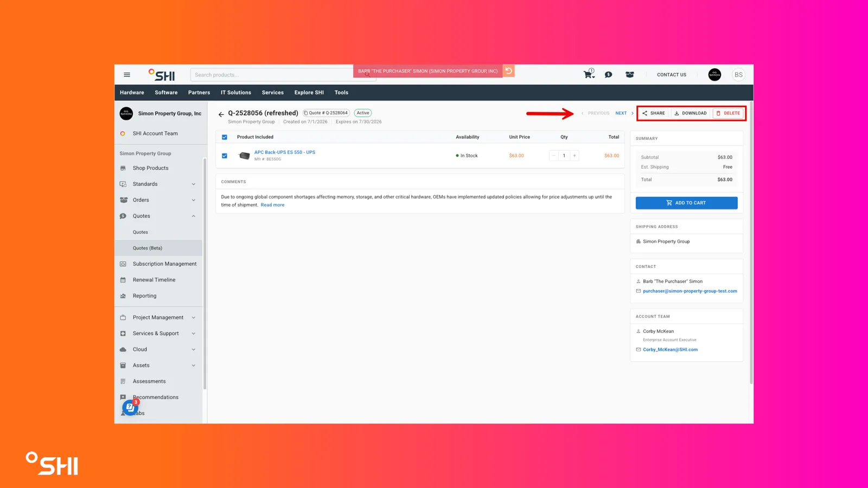Viewport: 868px width, 488px height.
Task: Open the Read more comments link
Action: tap(272, 205)
